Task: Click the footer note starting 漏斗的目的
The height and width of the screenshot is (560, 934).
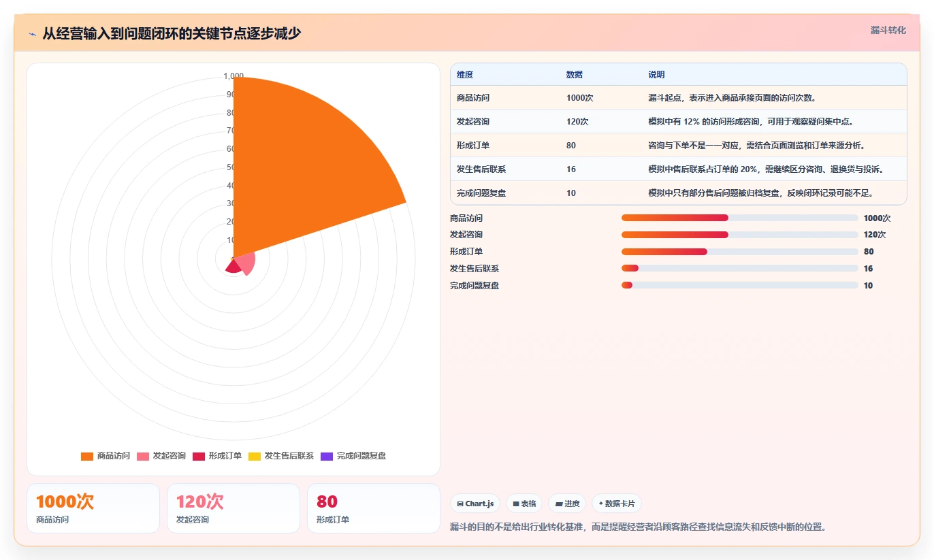Action: 638,527
